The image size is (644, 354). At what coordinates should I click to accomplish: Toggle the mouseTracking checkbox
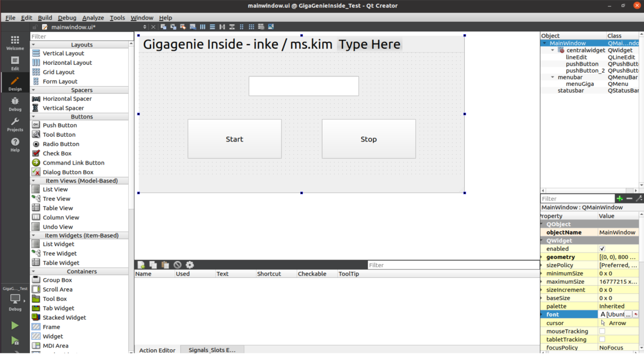(602, 331)
